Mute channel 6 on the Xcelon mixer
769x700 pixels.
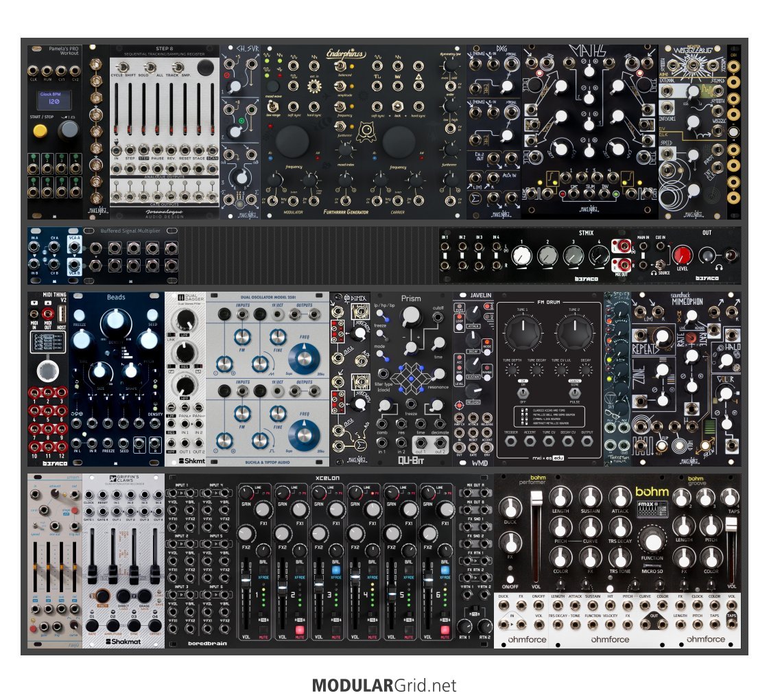(445, 630)
